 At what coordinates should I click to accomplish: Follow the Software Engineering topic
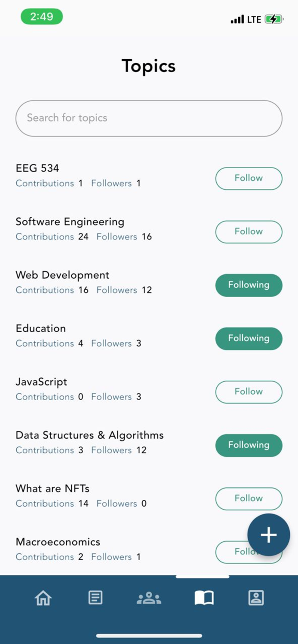point(249,231)
